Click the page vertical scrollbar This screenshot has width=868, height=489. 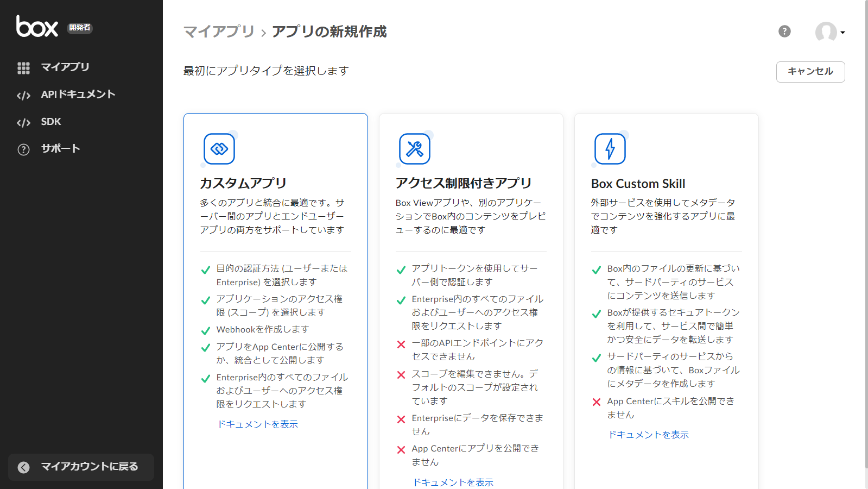[865, 234]
